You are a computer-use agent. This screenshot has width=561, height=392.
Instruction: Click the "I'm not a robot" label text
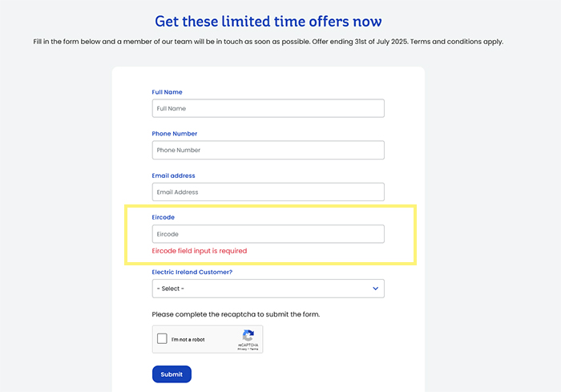click(x=188, y=340)
